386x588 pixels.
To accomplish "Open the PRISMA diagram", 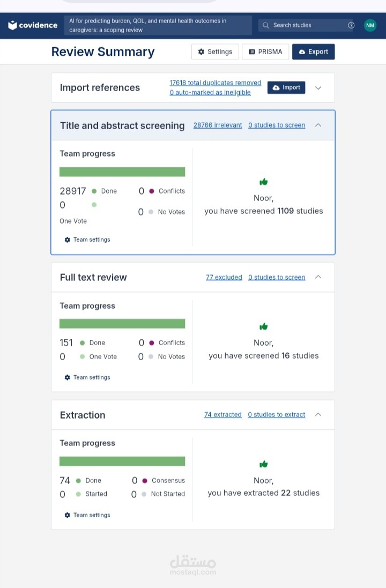I will (265, 51).
